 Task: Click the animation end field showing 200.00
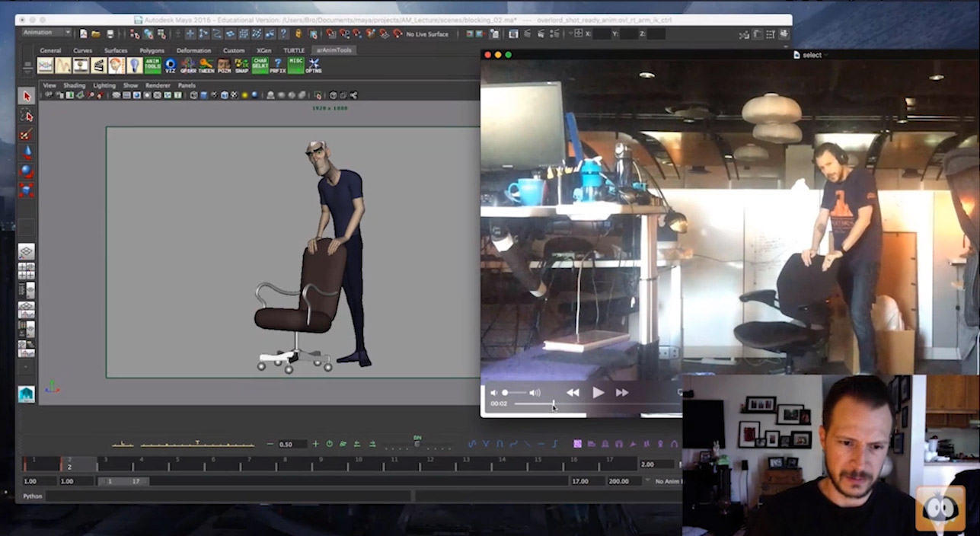[624, 481]
